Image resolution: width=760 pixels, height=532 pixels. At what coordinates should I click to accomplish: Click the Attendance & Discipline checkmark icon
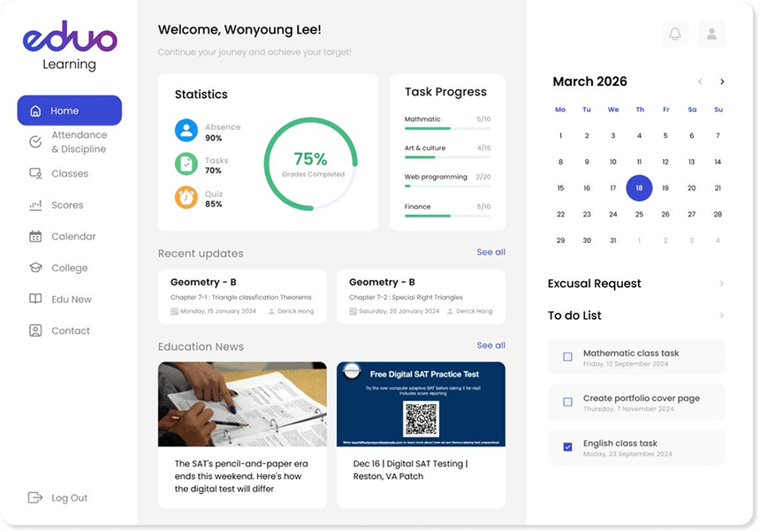click(x=35, y=141)
